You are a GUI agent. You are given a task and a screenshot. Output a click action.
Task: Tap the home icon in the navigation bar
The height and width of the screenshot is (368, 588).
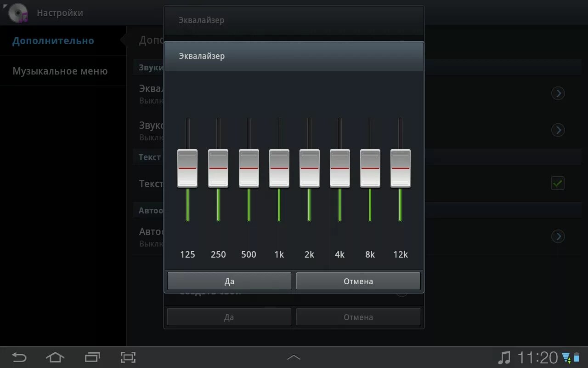coord(55,357)
